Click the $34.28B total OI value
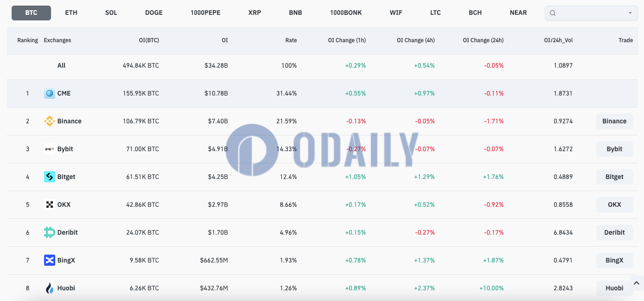This screenshot has height=301, width=644. click(216, 65)
